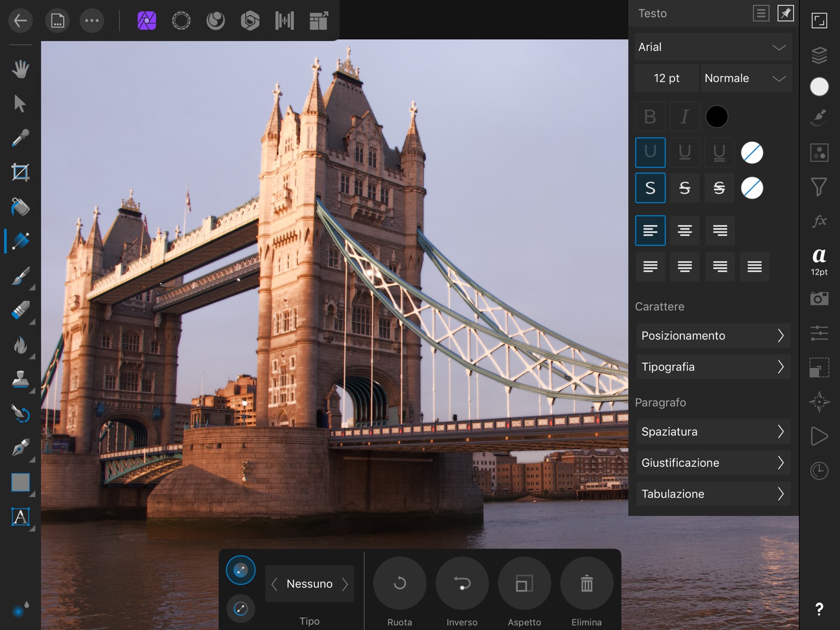The height and width of the screenshot is (630, 840).
Task: Open the Arial font family dropdown
Action: coord(712,47)
